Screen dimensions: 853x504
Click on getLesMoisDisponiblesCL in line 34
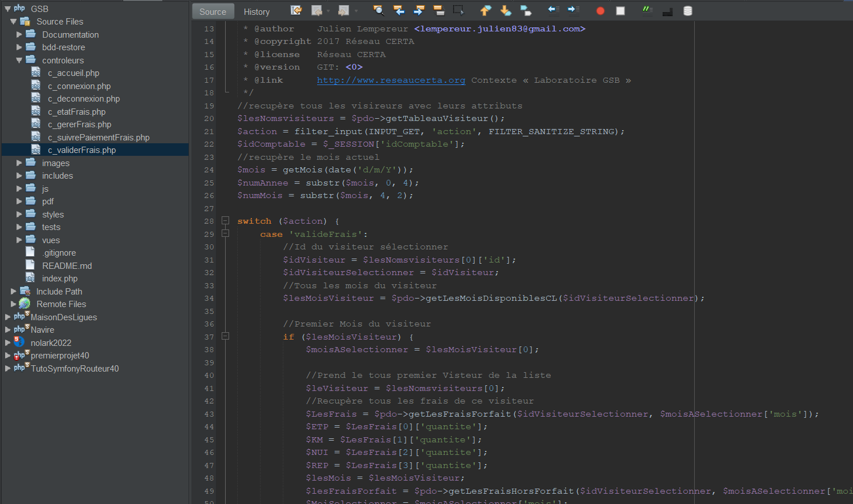tap(491, 298)
